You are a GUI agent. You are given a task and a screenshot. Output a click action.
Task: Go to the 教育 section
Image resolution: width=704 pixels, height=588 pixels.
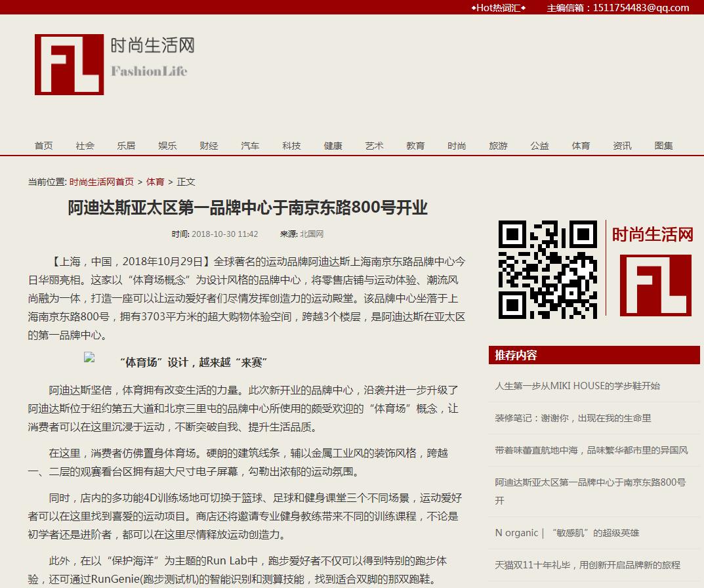[416, 146]
